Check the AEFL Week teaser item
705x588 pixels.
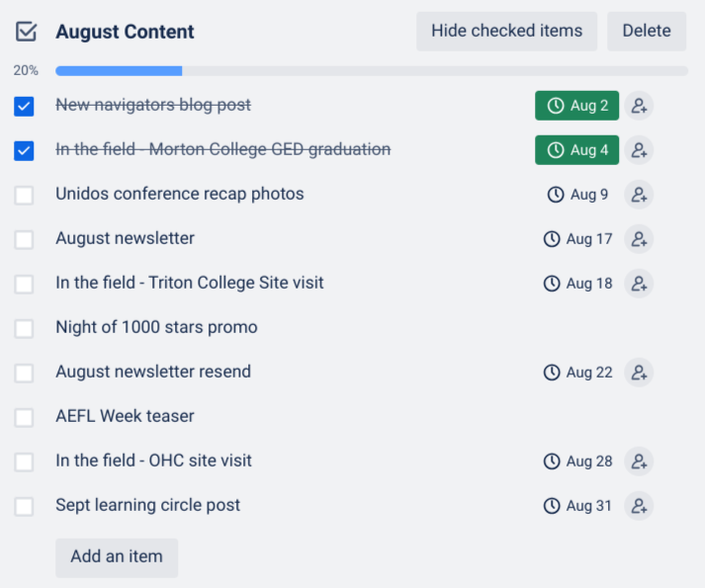25,417
